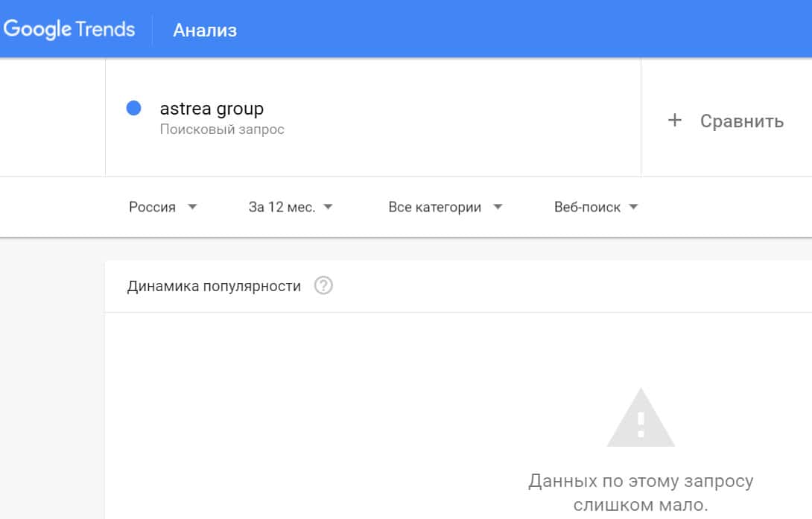Viewport: 812px width, 519px height.
Task: Click the grey warning triangle icon
Action: [x=641, y=418]
